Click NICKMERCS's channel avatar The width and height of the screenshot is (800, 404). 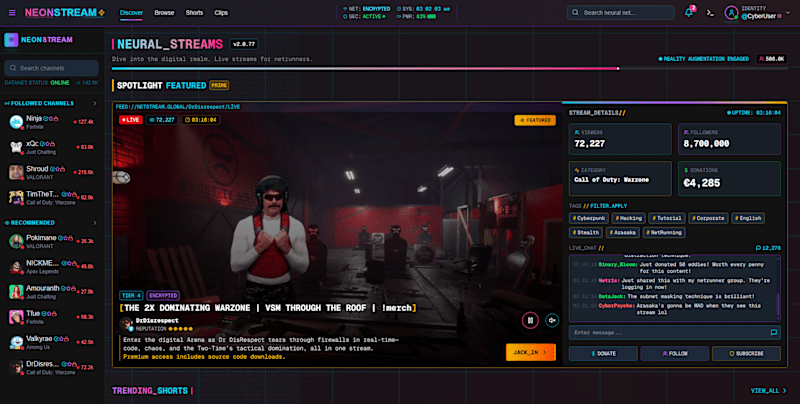[x=16, y=266]
